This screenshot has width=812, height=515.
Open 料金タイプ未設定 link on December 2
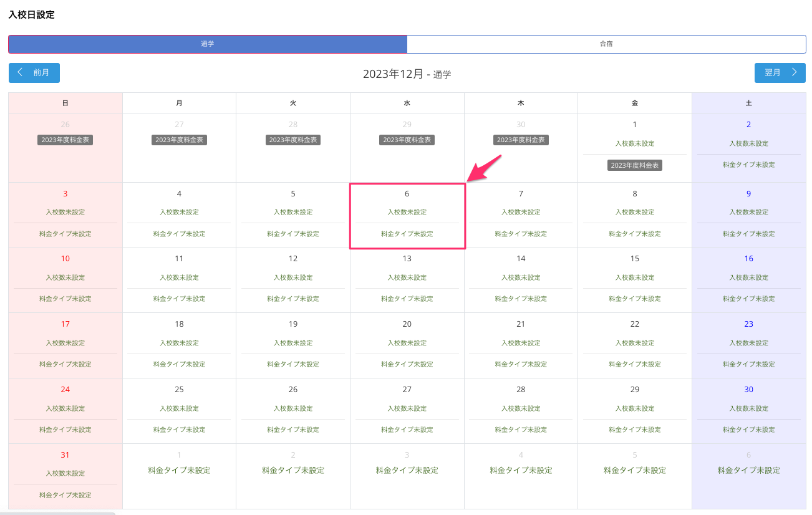[748, 165]
